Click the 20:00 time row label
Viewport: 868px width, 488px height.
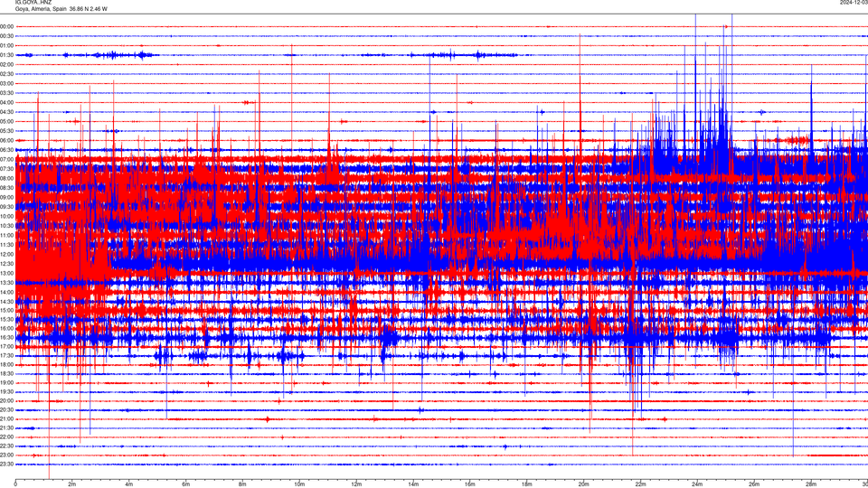pyautogui.click(x=7, y=400)
